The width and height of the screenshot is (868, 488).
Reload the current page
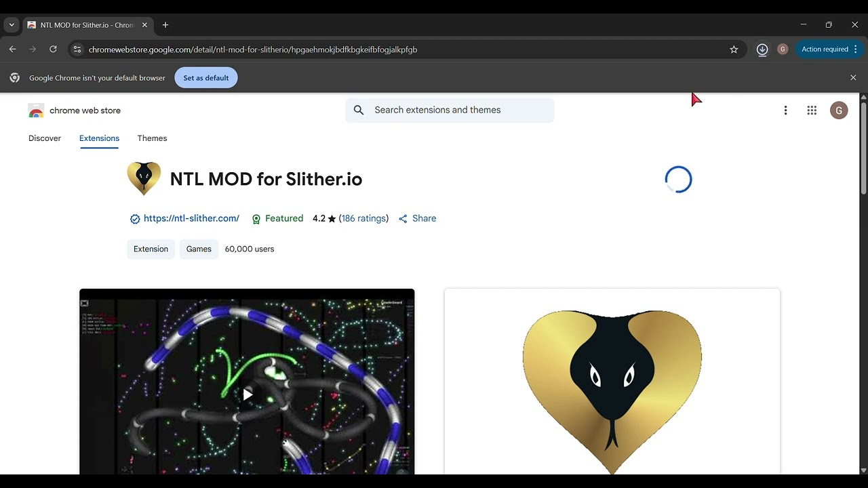[x=53, y=49]
